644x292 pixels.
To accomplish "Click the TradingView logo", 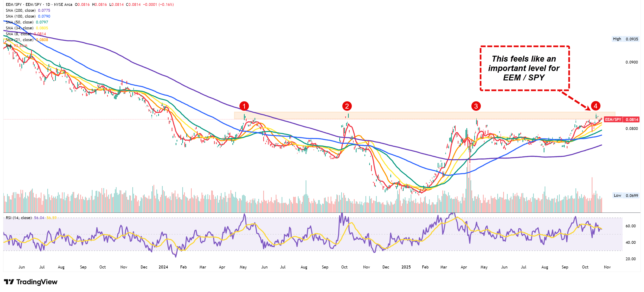I will (31, 282).
